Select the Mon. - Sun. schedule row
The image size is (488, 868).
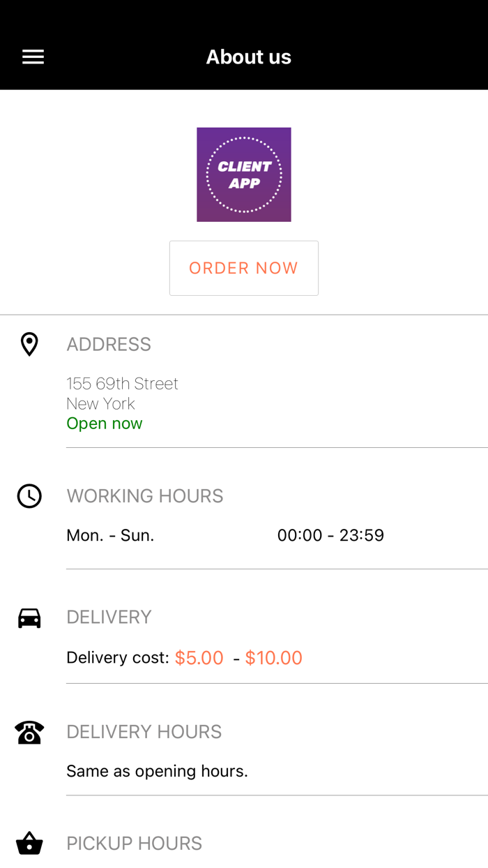tap(110, 534)
